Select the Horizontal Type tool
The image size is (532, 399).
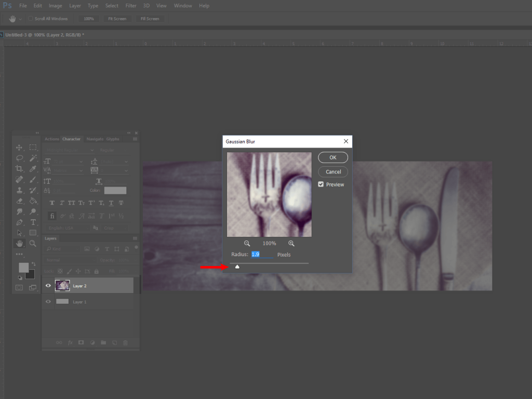(33, 222)
